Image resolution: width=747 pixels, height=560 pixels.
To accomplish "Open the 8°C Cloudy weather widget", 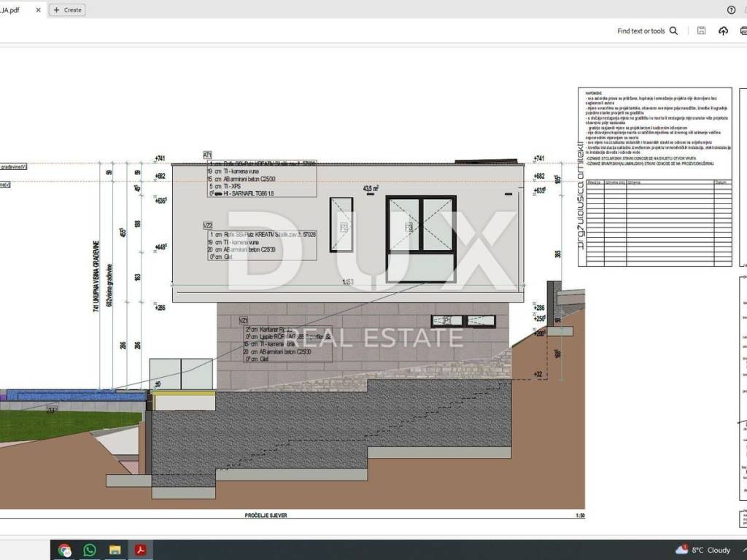I will (703, 550).
